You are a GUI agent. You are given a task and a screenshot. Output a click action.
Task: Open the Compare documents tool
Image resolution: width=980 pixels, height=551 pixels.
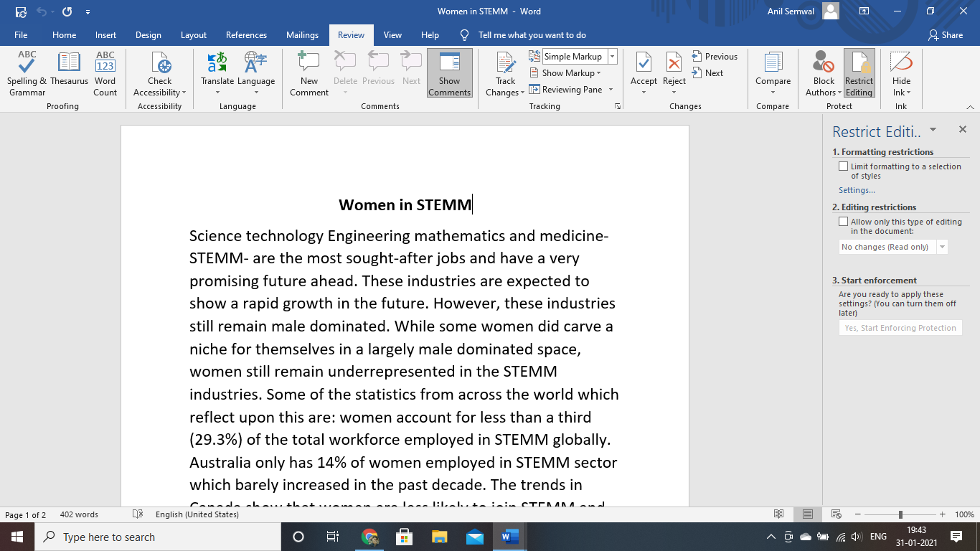click(773, 73)
